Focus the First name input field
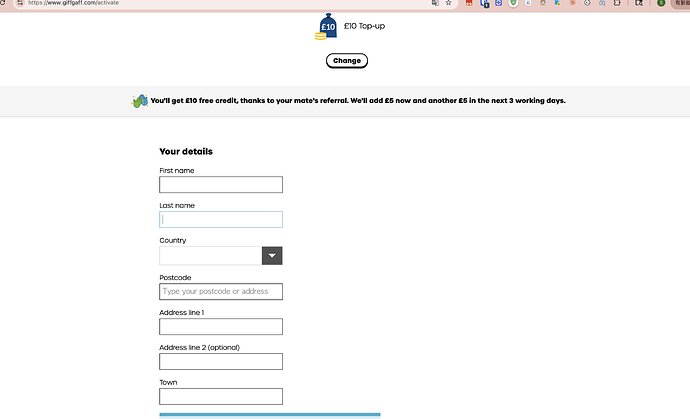The height and width of the screenshot is (419, 690). pyautogui.click(x=221, y=184)
